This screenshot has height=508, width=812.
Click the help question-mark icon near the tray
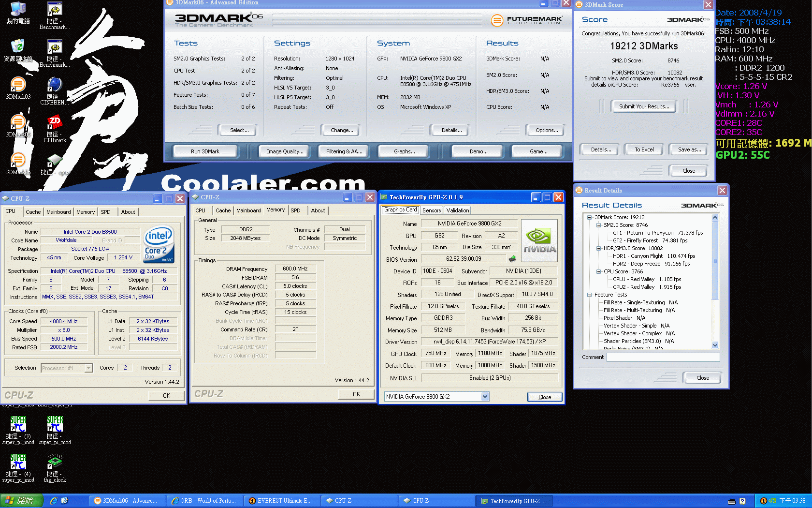click(x=742, y=501)
